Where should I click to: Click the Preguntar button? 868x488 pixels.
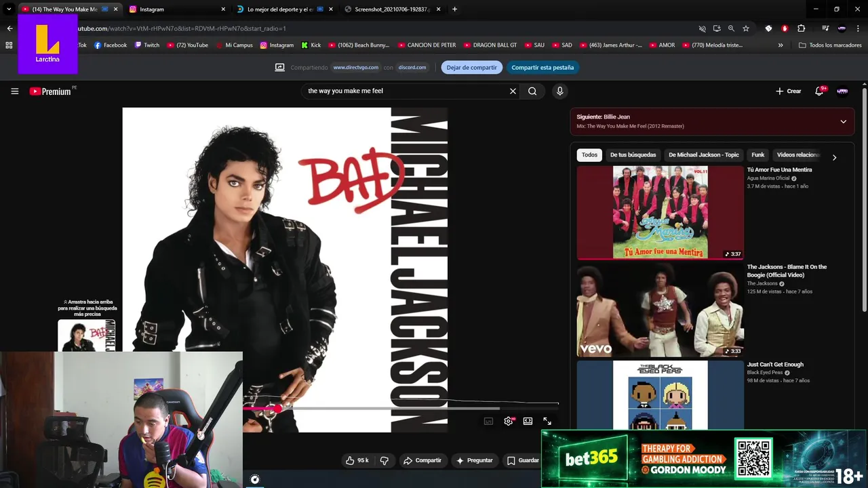(474, 460)
